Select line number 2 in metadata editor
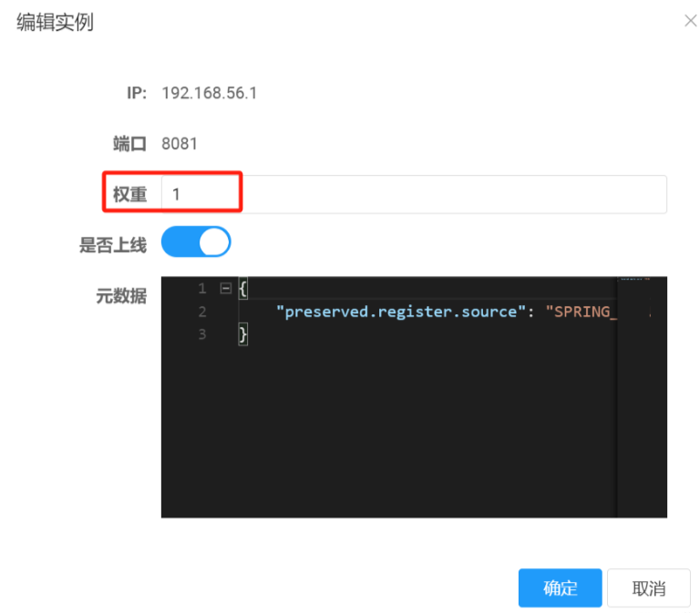 (x=201, y=312)
